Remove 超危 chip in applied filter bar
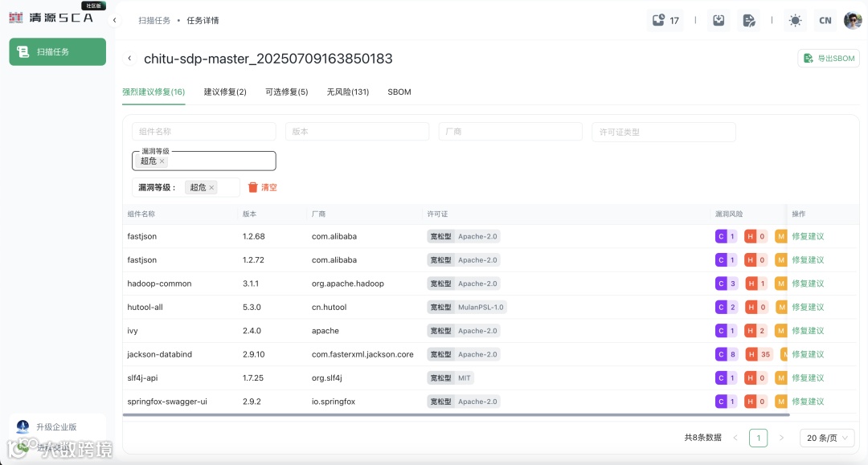 [211, 187]
